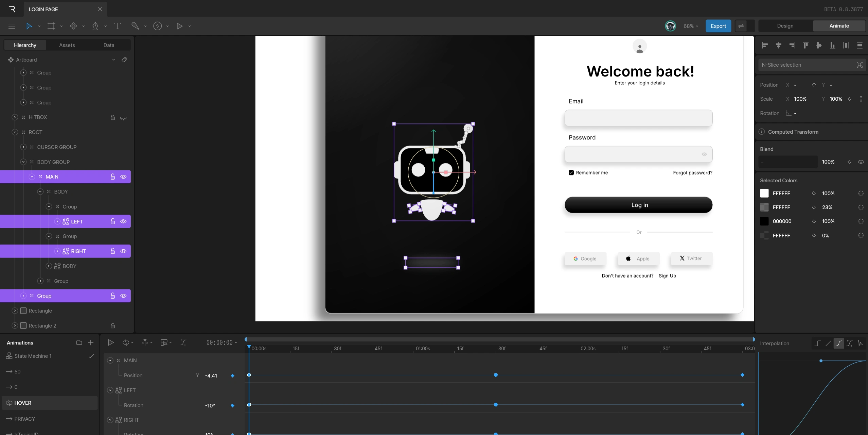Hide the MAIN layer visibility

[123, 177]
